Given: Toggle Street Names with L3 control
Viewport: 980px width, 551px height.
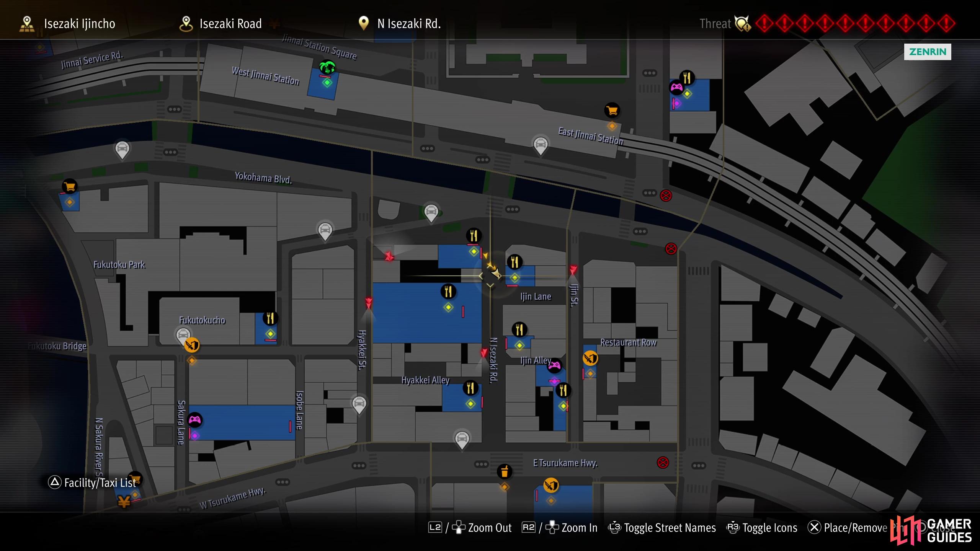Looking at the screenshot, I should click(662, 528).
